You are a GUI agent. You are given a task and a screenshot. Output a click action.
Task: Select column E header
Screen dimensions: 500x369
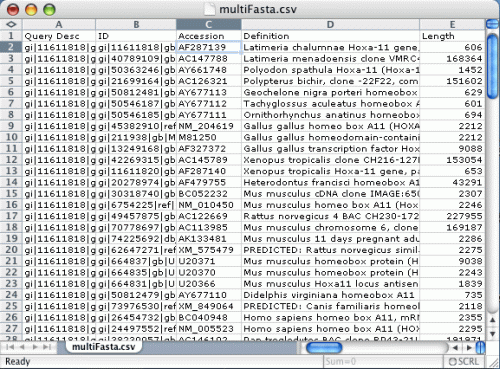pyautogui.click(x=452, y=24)
